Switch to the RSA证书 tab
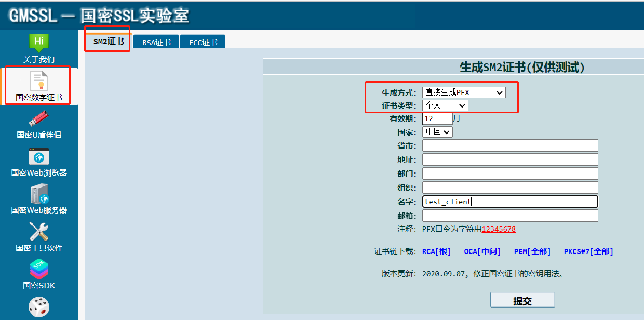This screenshot has width=644, height=320. tap(156, 42)
